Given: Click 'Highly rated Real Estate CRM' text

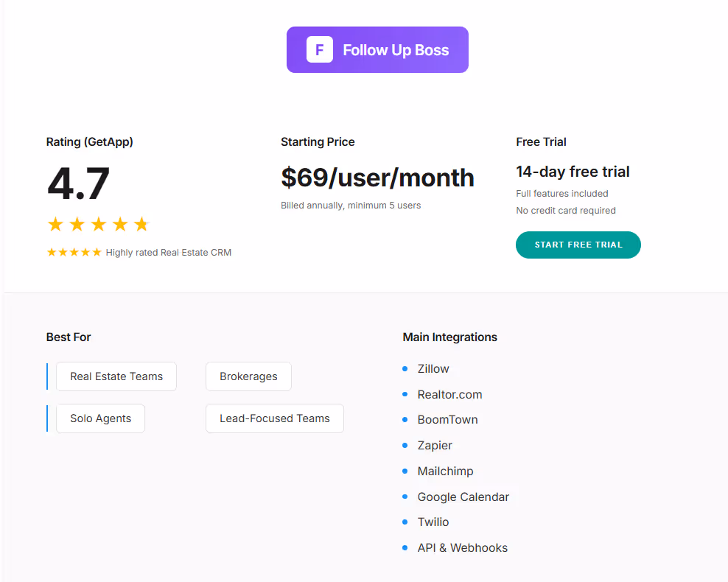Looking at the screenshot, I should 169,253.
